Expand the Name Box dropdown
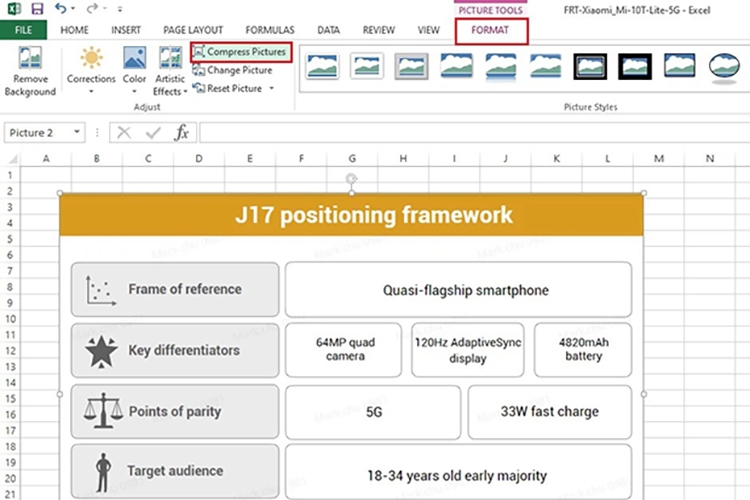750x500 pixels. (x=77, y=132)
